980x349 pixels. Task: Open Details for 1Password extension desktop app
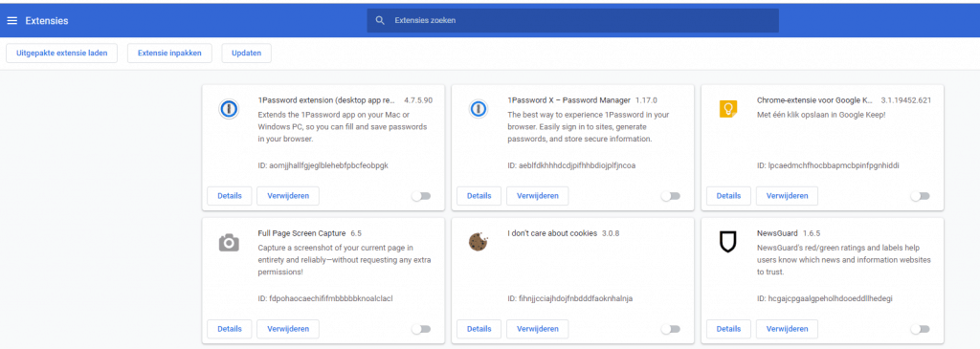[x=230, y=196]
